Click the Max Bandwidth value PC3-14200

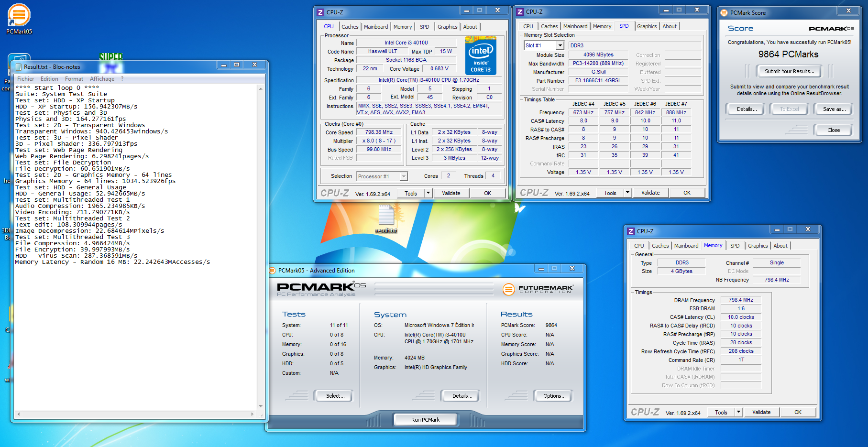click(598, 63)
